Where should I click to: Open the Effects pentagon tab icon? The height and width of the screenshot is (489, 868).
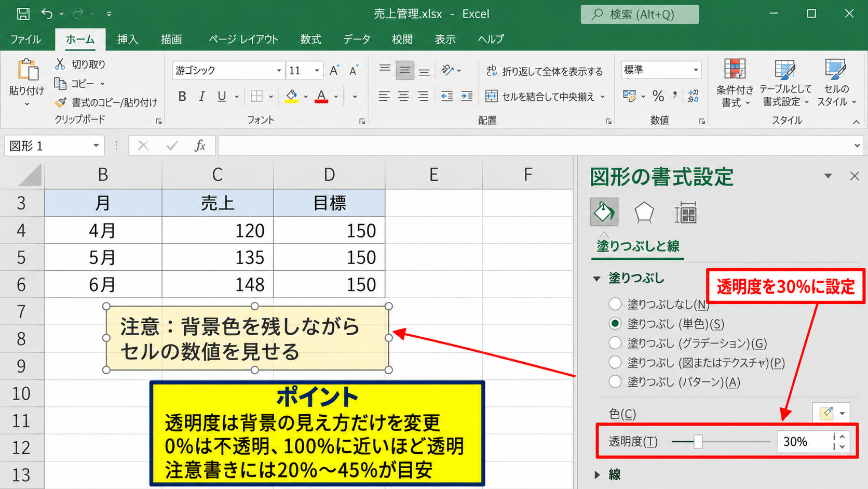[x=644, y=213]
